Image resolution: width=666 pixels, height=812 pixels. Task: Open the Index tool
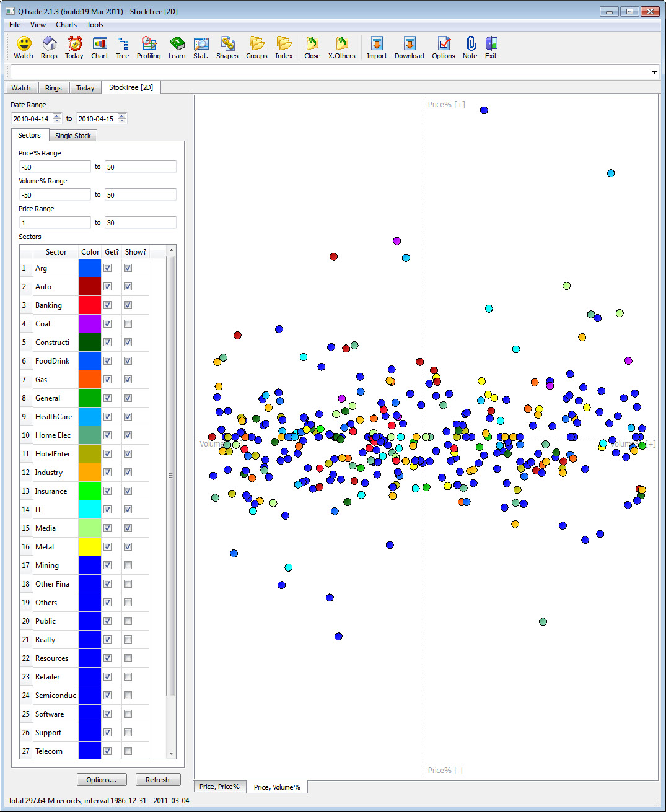tap(284, 47)
